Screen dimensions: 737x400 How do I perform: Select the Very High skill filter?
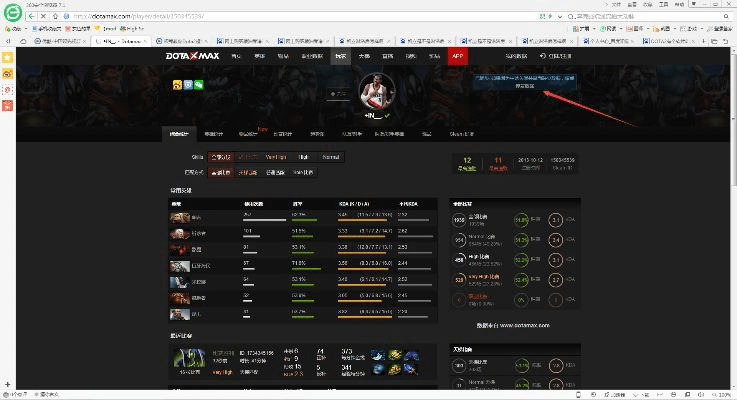coord(276,157)
